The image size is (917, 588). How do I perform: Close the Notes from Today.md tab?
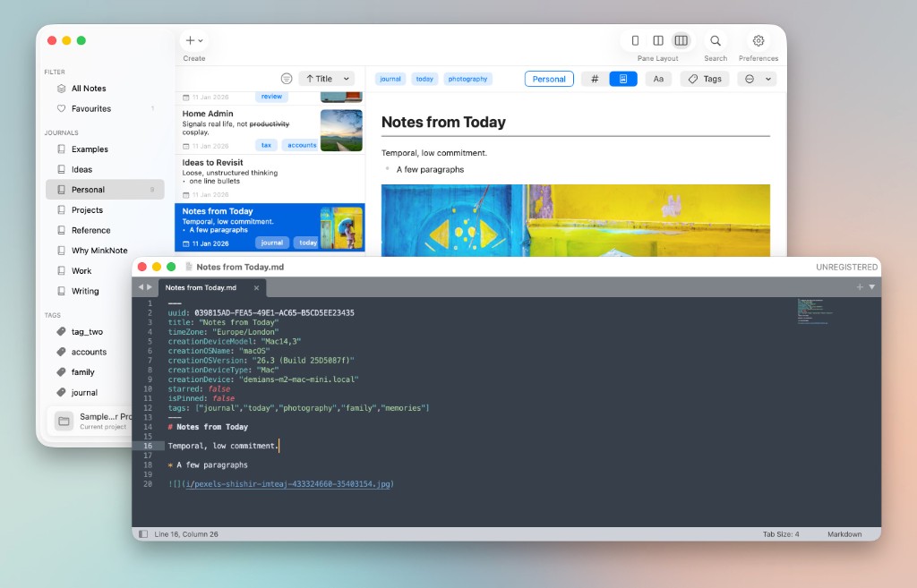(256, 287)
